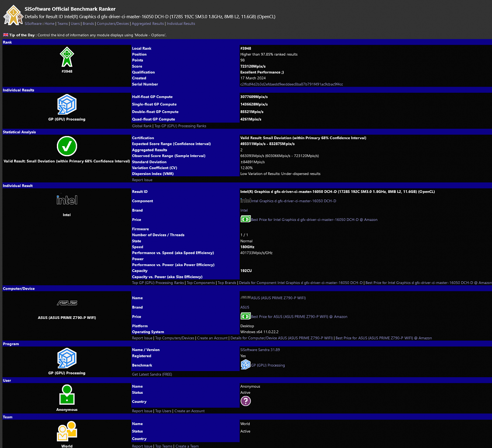Click the SiSoftware ranker trophy logo

[x=13, y=15]
